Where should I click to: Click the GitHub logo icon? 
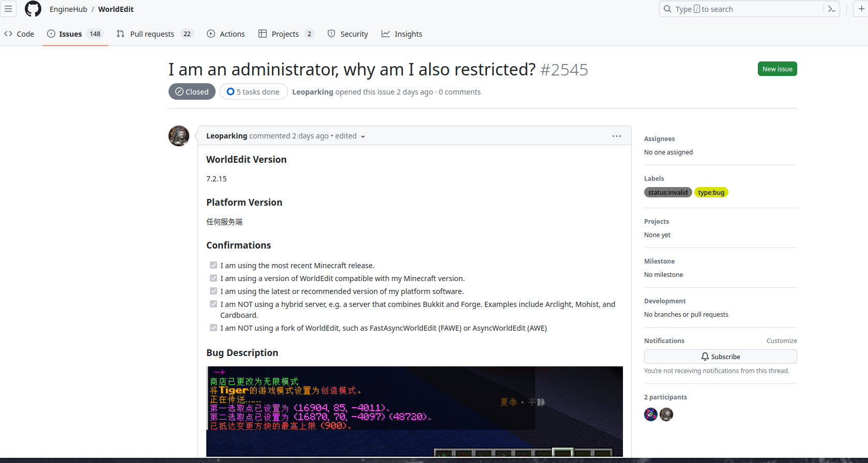(33, 9)
